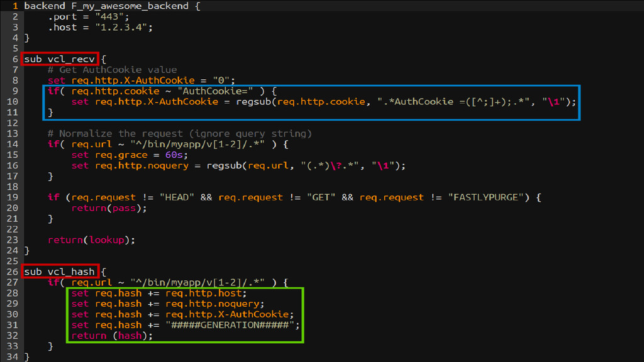644x362 pixels.
Task: Click the regsub call on line 16
Action: pos(224,166)
